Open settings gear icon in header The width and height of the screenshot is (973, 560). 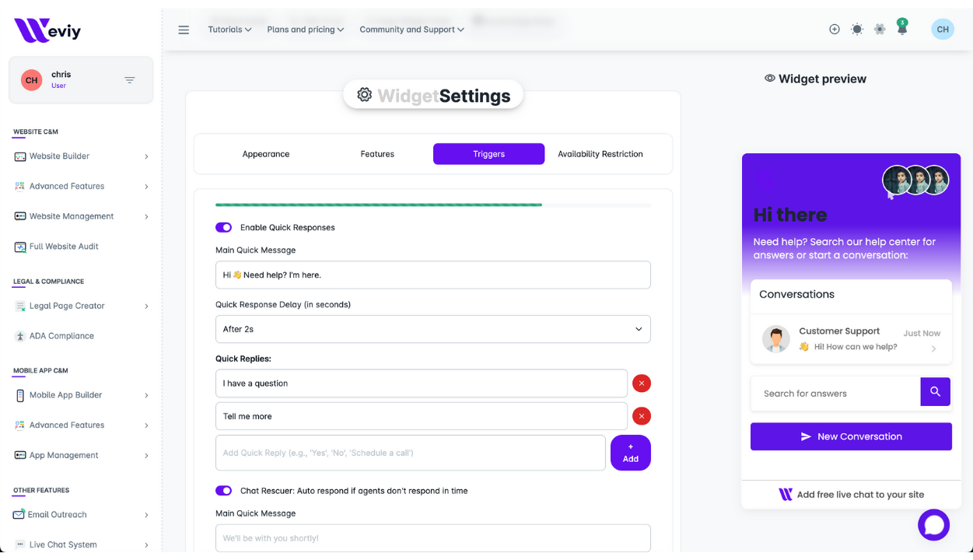[880, 30]
